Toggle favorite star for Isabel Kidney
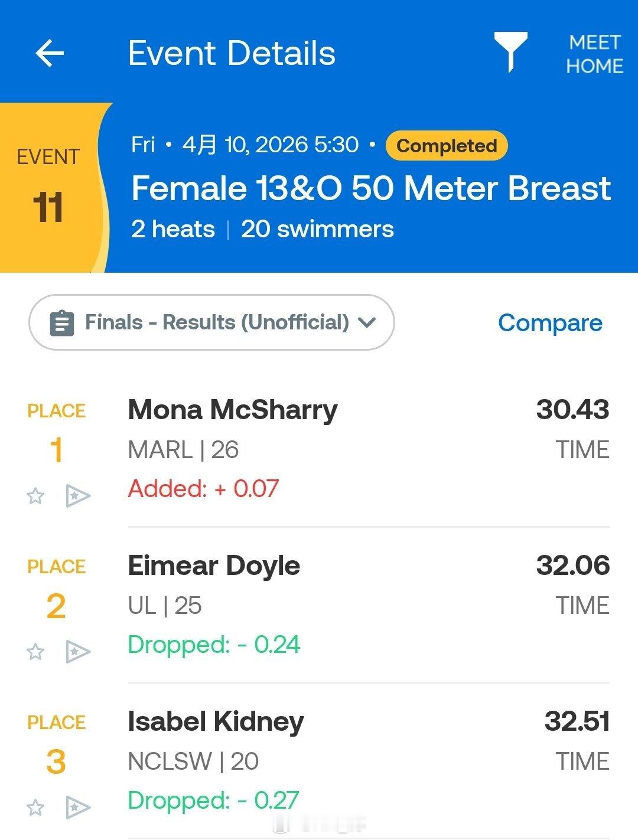 coord(36,808)
